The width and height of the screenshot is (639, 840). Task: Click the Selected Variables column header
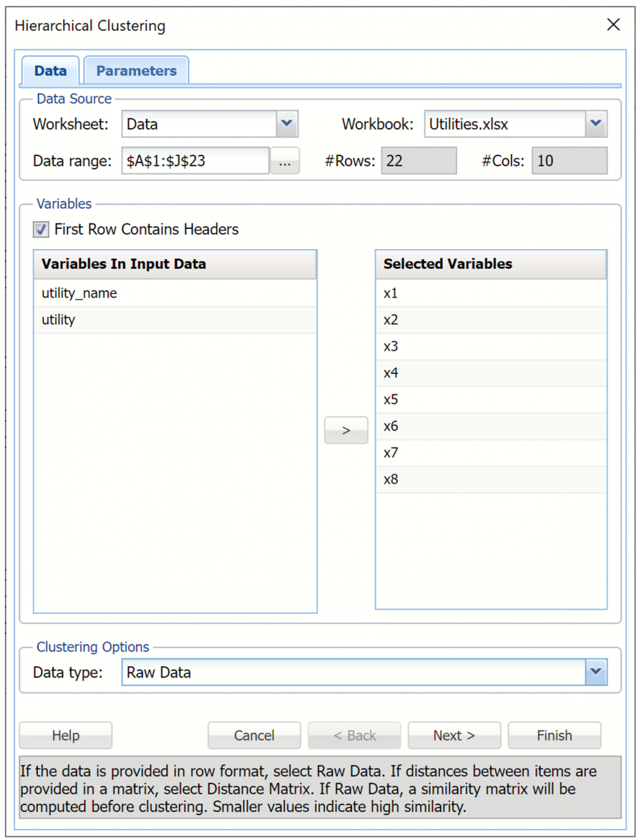tap(491, 265)
